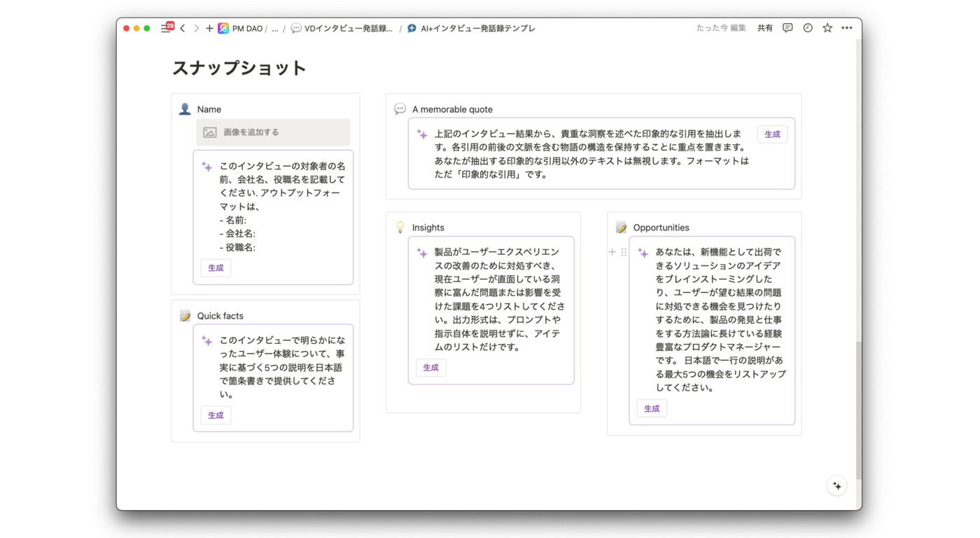Click the red close window button
This screenshot has height=538, width=980.
pos(127,28)
